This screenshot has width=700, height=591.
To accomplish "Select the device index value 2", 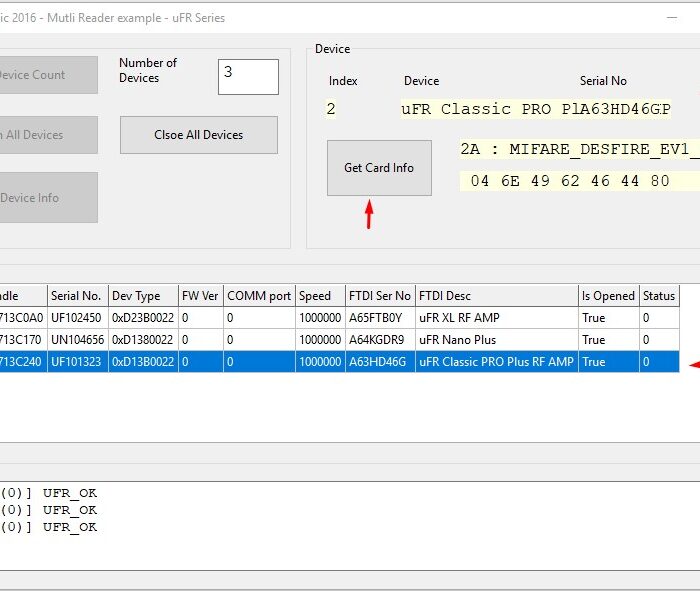I will click(x=331, y=109).
